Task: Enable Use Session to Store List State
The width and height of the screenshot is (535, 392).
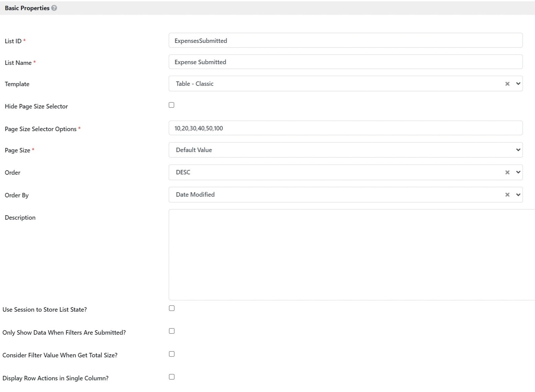Action: point(172,308)
